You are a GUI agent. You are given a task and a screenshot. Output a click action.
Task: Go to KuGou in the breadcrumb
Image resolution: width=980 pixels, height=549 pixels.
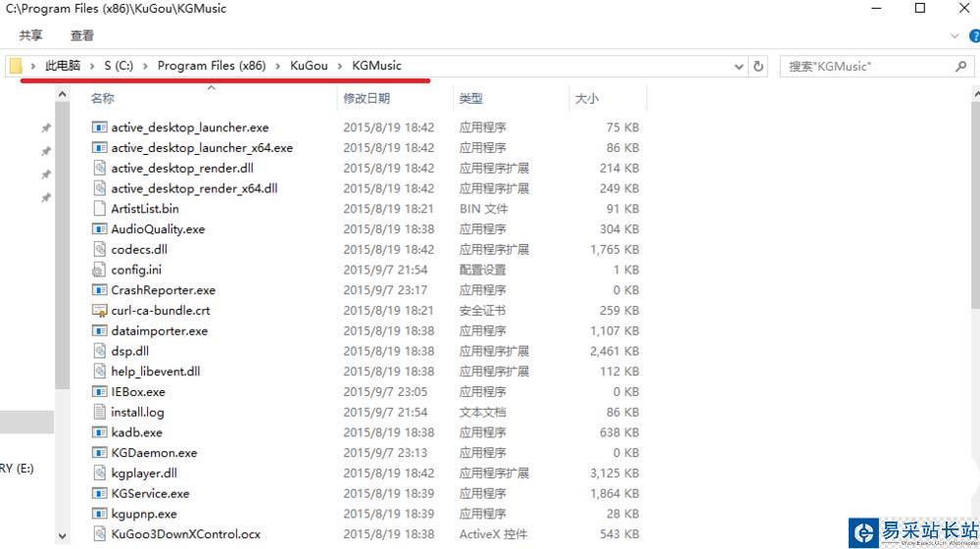309,66
